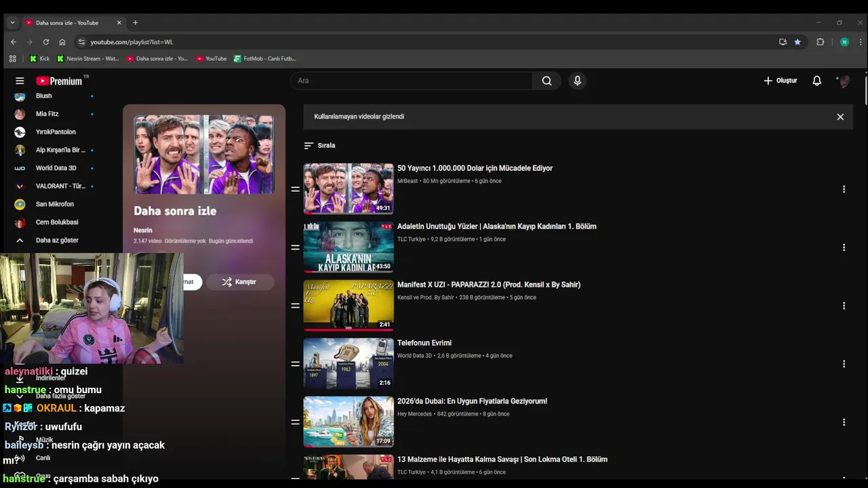The height and width of the screenshot is (488, 868).
Task: Open the Kick bookmark
Action: [x=39, y=59]
